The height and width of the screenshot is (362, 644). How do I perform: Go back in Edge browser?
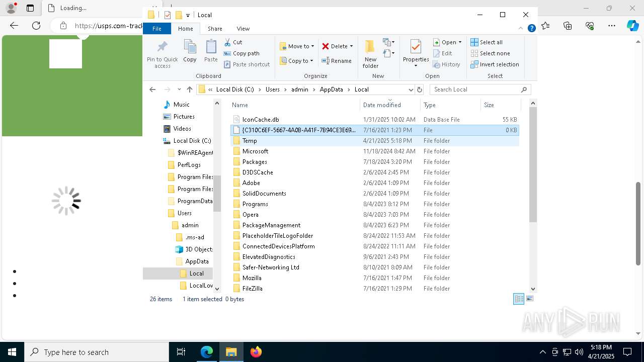(x=14, y=26)
